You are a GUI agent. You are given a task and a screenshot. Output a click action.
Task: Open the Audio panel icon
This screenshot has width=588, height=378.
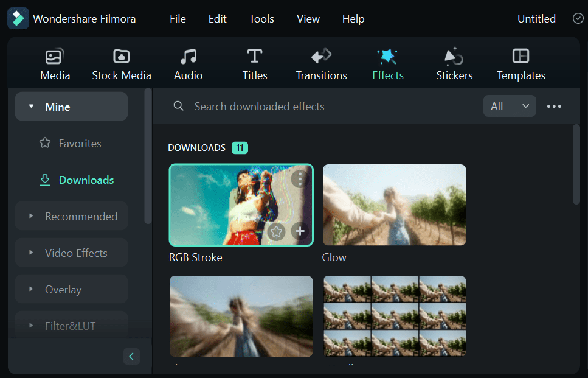[189, 57]
